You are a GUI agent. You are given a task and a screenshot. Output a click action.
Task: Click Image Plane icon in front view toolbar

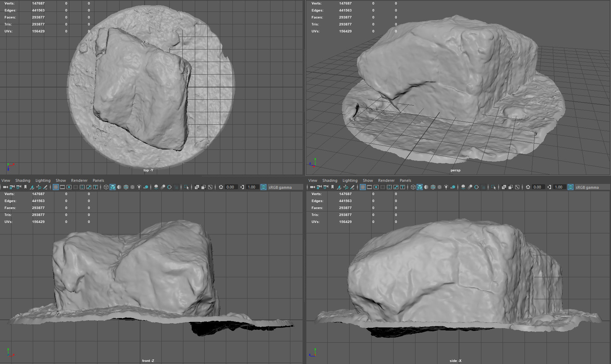pyautogui.click(x=32, y=187)
